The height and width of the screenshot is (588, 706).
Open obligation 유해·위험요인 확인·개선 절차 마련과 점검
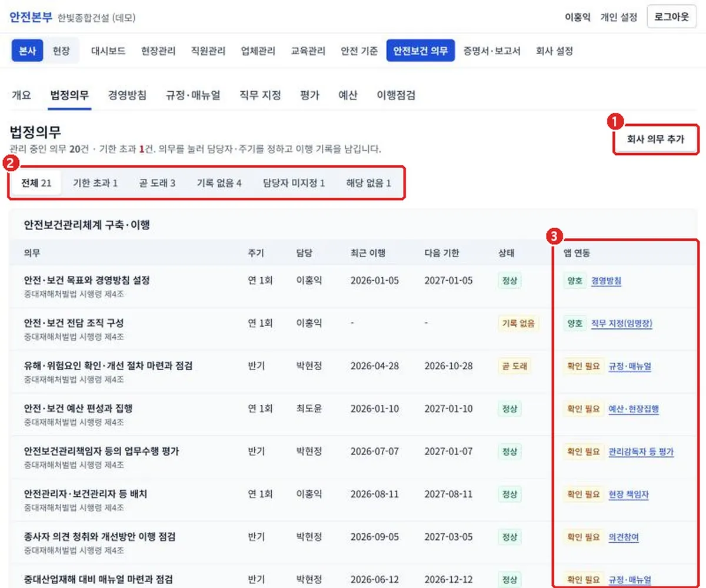point(108,366)
